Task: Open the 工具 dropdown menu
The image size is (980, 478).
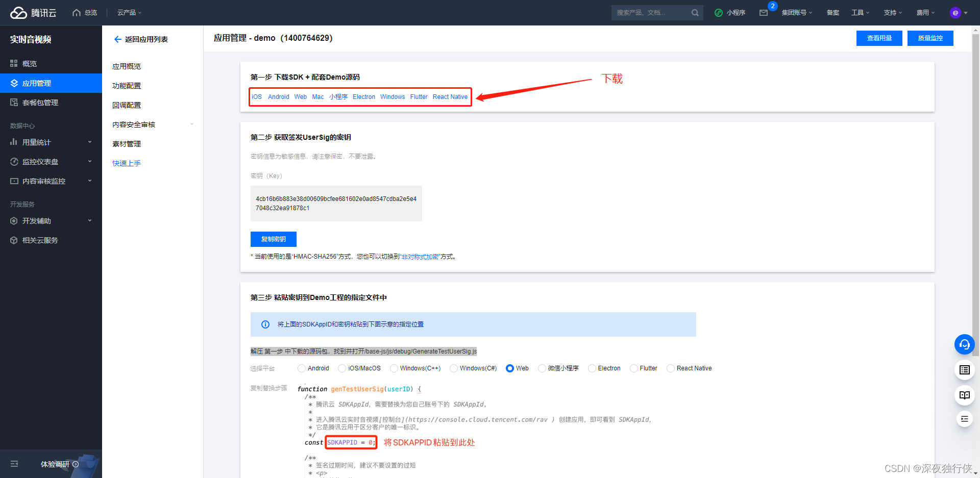Action: (x=860, y=13)
